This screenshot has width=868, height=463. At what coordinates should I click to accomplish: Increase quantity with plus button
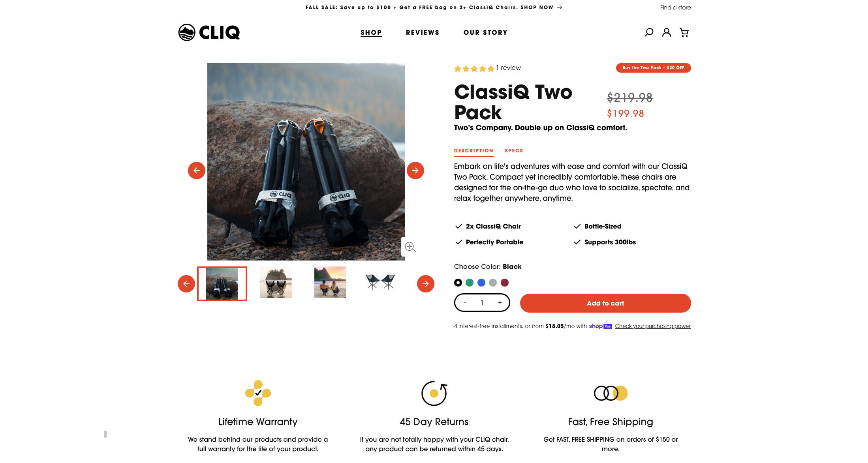pyautogui.click(x=500, y=303)
